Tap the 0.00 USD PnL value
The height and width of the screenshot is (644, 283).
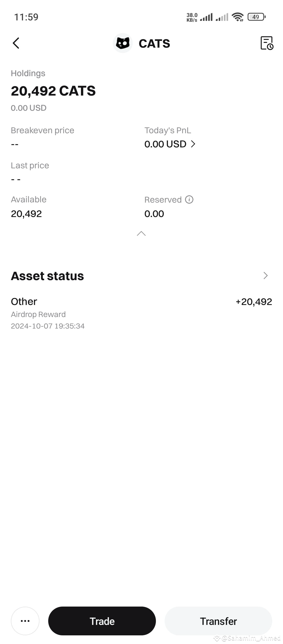tap(165, 144)
